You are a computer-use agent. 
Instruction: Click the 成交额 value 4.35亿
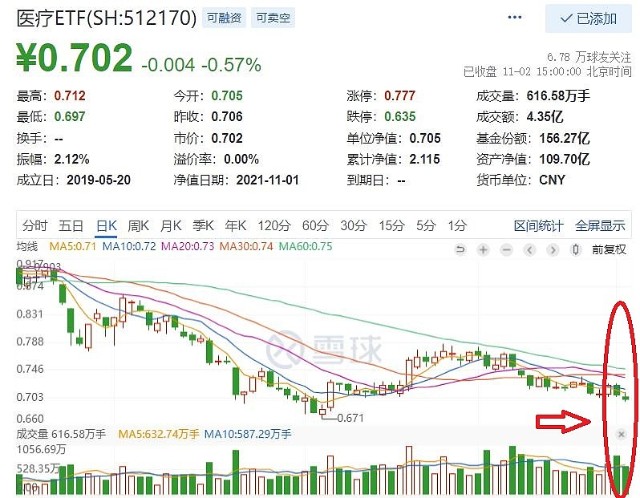(545, 117)
